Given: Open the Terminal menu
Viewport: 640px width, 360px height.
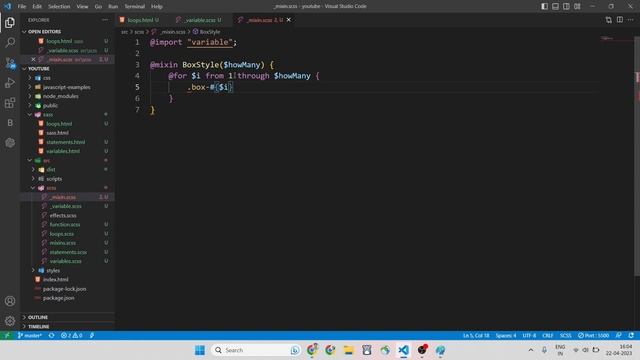Looking at the screenshot, I should 134,6.
